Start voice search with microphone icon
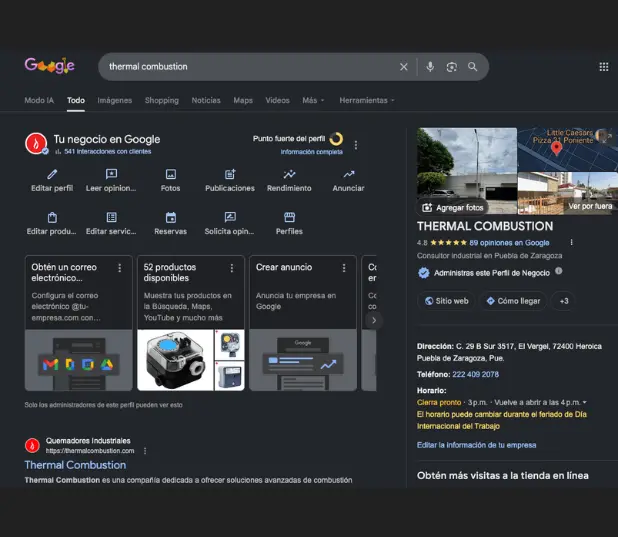The height and width of the screenshot is (537, 618). (x=430, y=67)
